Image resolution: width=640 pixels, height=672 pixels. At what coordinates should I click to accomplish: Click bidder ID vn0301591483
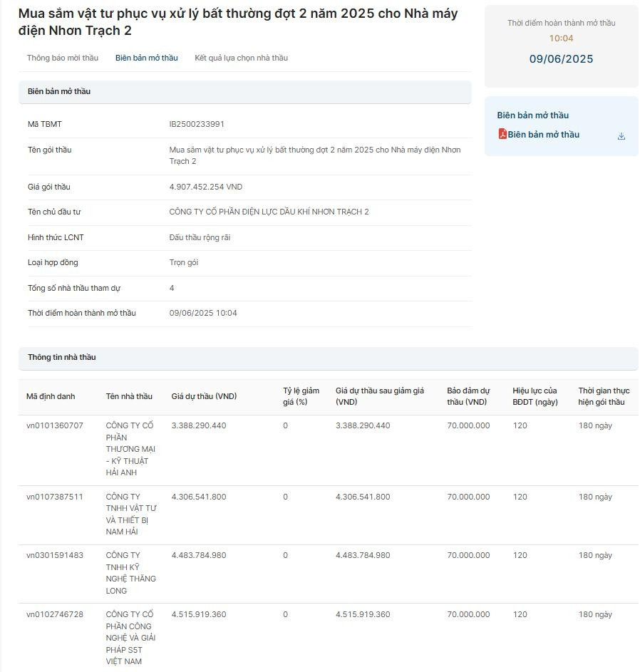point(55,555)
